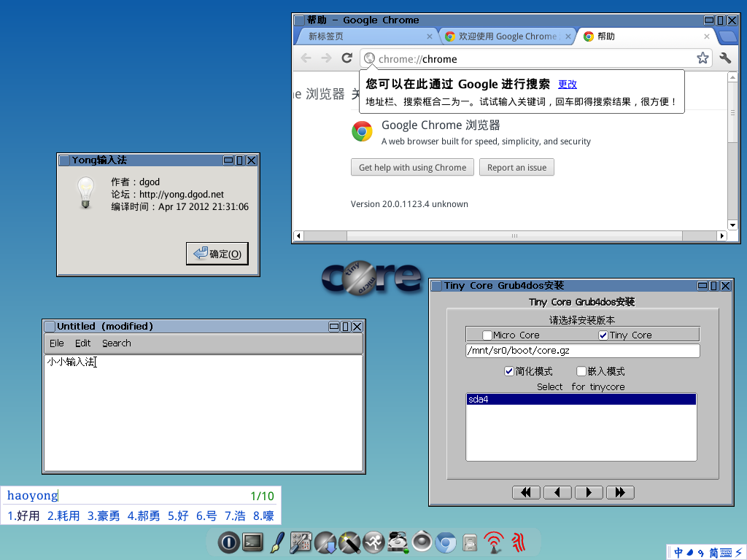This screenshot has height=560, width=747.
Task: Click Chrome back arrow
Action: [x=306, y=58]
